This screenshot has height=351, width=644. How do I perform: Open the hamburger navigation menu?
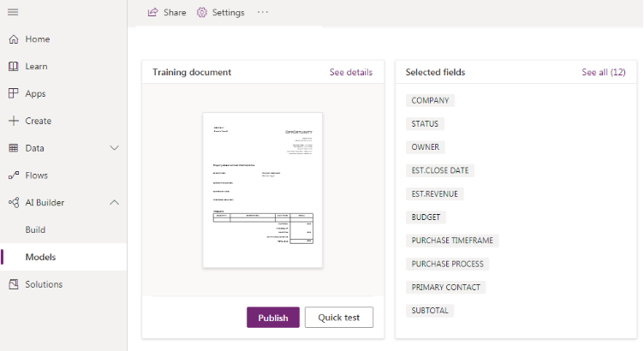click(13, 12)
